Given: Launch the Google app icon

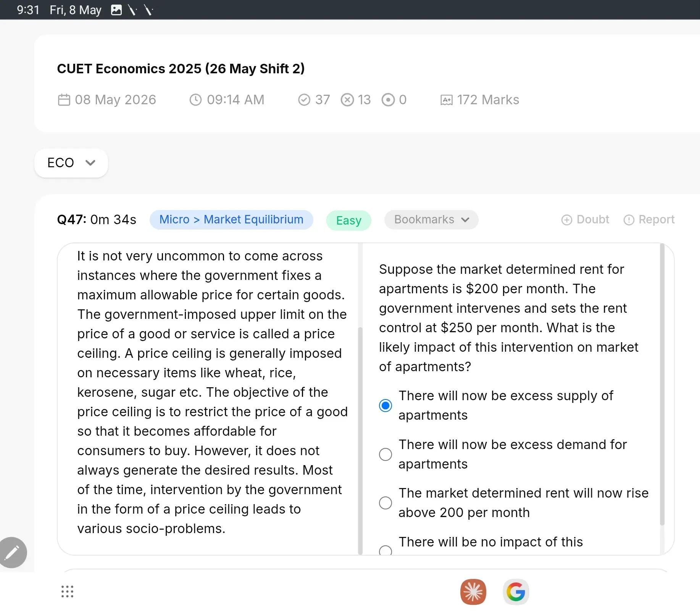Looking at the screenshot, I should click(x=516, y=592).
